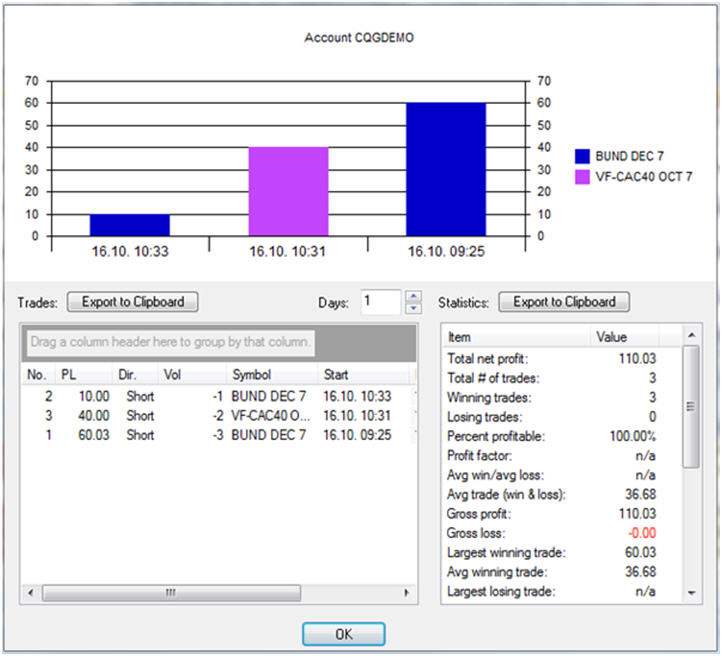Click the Days input field
726x661 pixels.
tap(380, 302)
